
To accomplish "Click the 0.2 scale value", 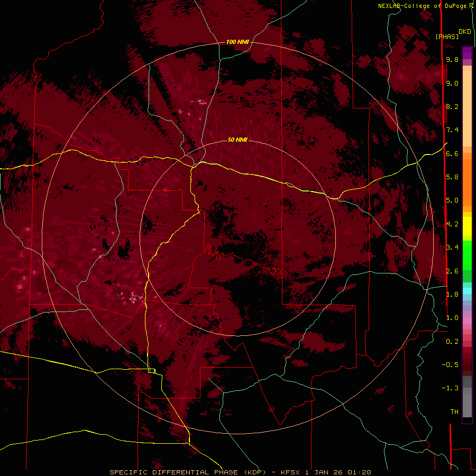I will coord(452,342).
